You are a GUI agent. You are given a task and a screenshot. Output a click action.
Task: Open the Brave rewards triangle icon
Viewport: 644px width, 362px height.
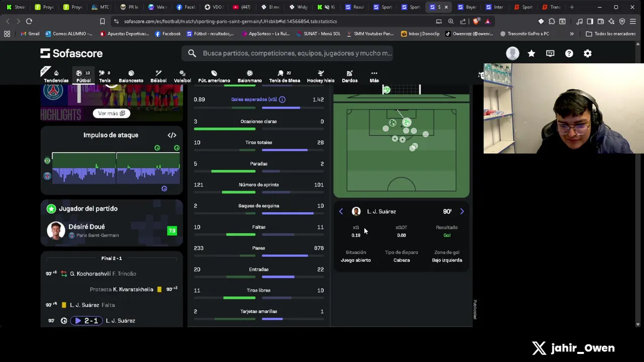pos(488,21)
